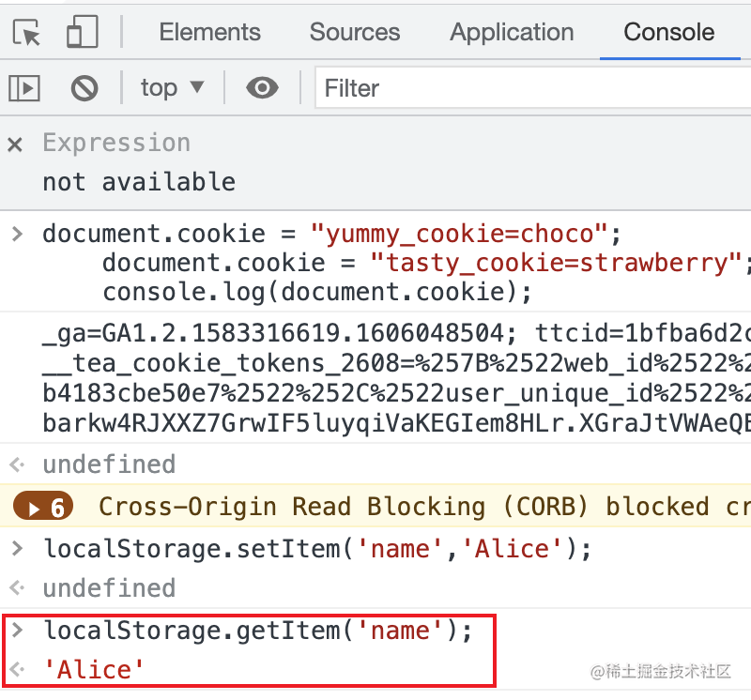Viewport: 751px width, 700px height.
Task: Click the tasty_cookie=strawberry string
Action: tap(556, 263)
